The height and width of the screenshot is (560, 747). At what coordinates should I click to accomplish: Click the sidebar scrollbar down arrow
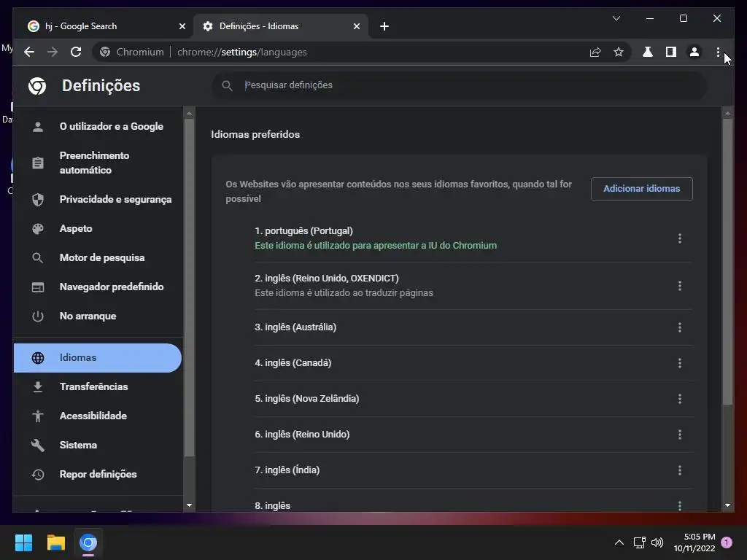pyautogui.click(x=189, y=505)
